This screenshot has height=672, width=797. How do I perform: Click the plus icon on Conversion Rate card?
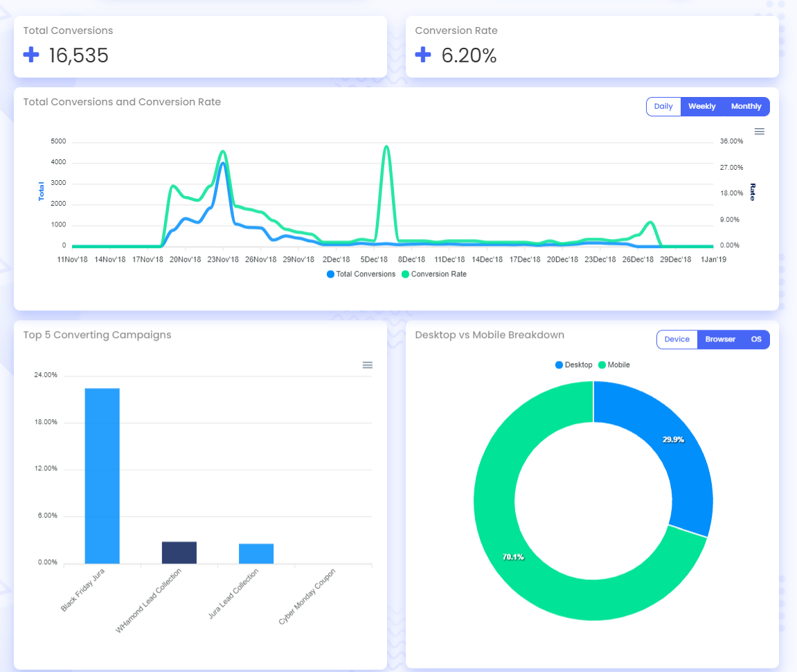click(x=422, y=54)
